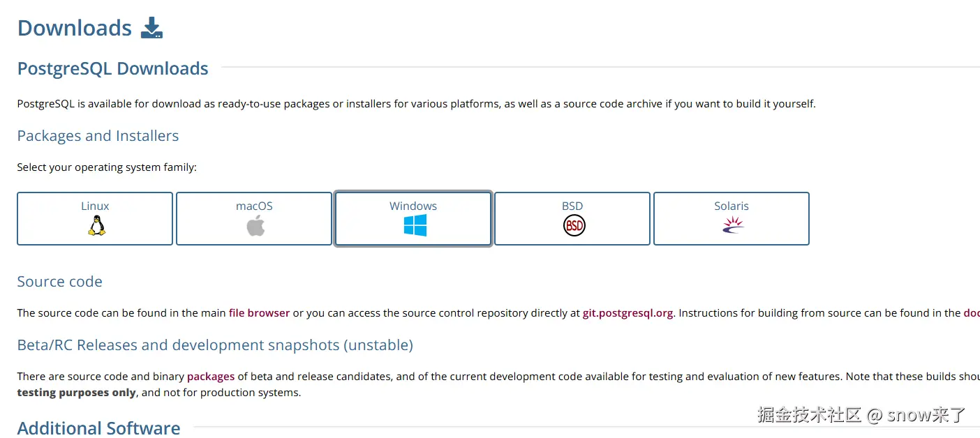Click the Source code heading
The image size is (980, 438).
point(60,282)
